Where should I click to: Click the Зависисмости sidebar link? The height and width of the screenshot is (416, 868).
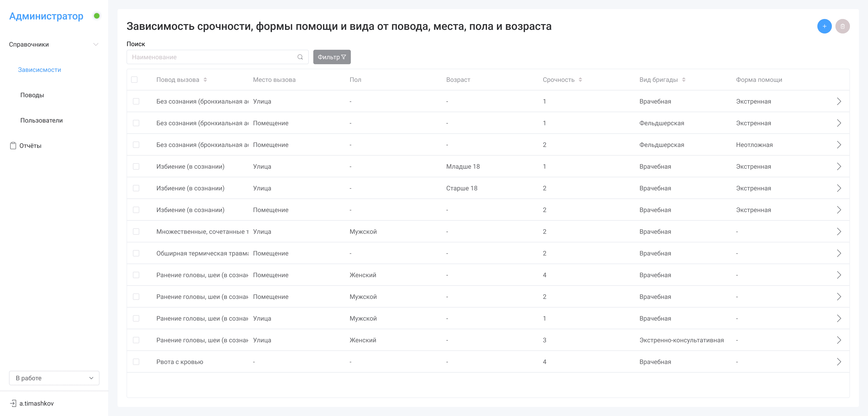(x=39, y=70)
